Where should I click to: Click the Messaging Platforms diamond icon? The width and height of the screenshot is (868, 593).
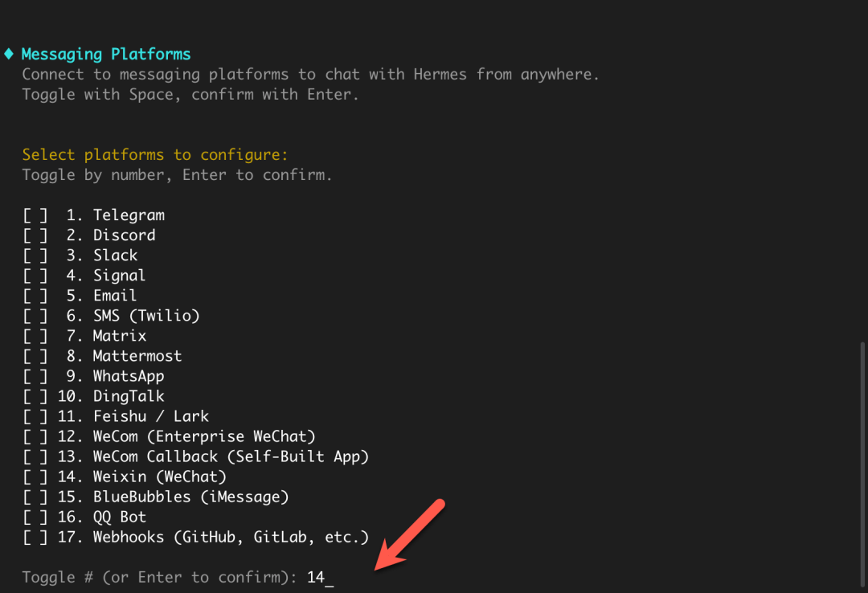[x=9, y=55]
